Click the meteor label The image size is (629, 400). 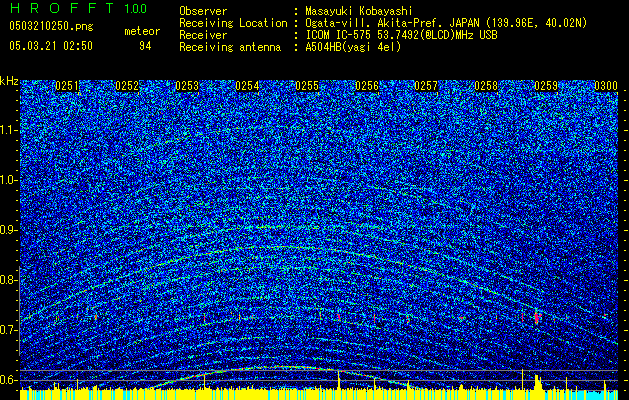[x=142, y=31]
